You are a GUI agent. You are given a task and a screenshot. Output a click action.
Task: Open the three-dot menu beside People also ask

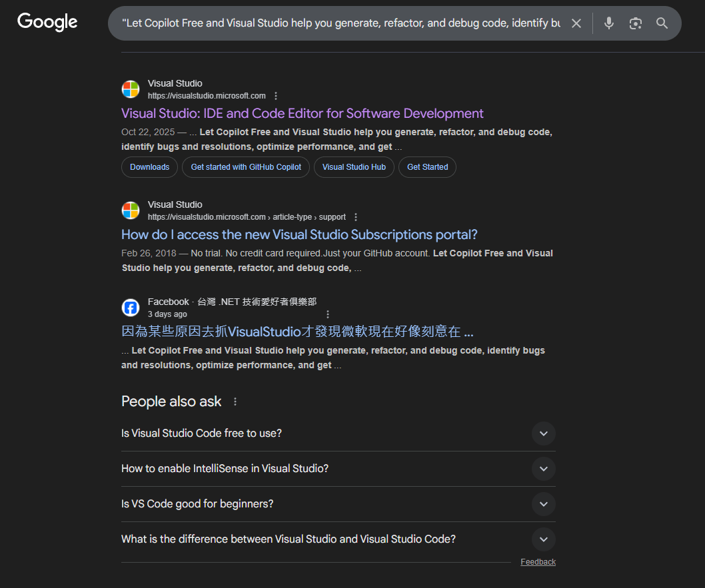point(235,402)
